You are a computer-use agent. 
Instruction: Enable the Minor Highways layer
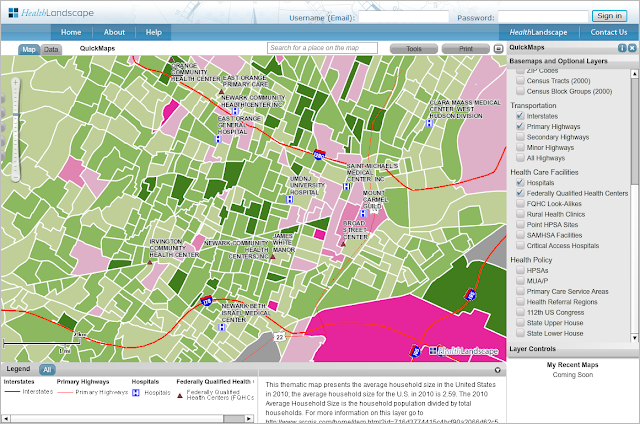(520, 147)
